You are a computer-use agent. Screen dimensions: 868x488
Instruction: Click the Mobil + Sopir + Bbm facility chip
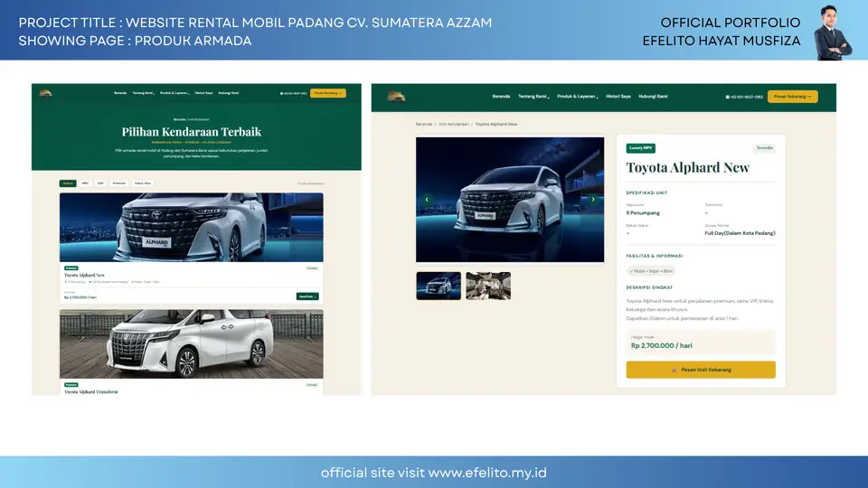(x=651, y=271)
